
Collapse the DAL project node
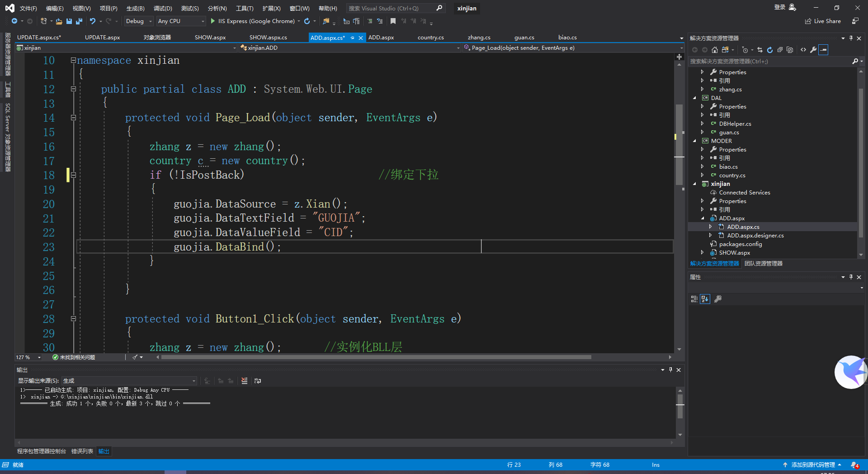click(x=695, y=98)
